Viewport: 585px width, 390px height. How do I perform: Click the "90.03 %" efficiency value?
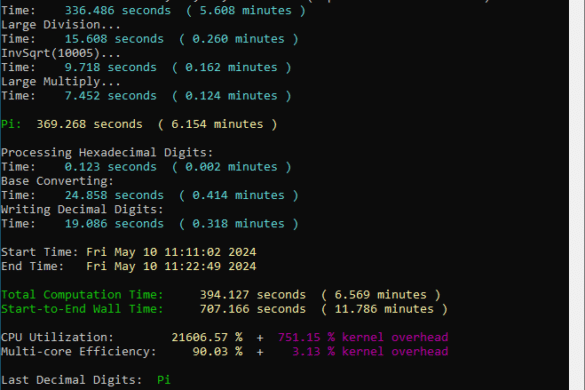[x=218, y=352]
